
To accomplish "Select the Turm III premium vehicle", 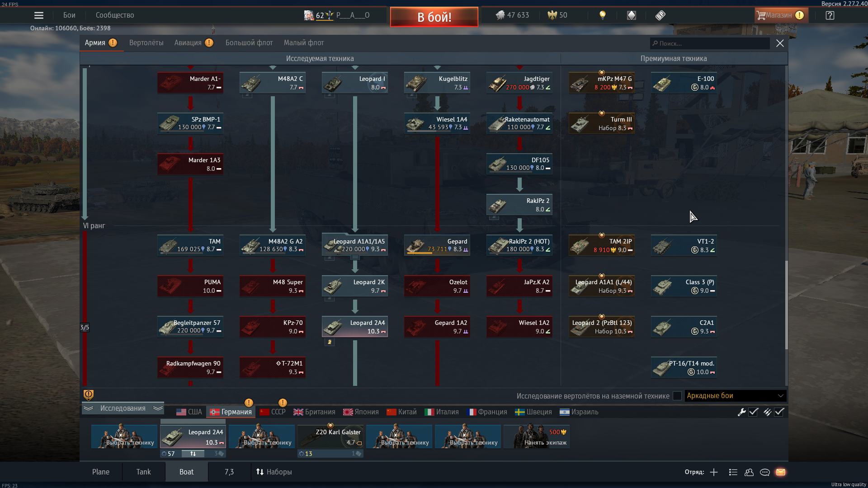I will click(x=602, y=124).
